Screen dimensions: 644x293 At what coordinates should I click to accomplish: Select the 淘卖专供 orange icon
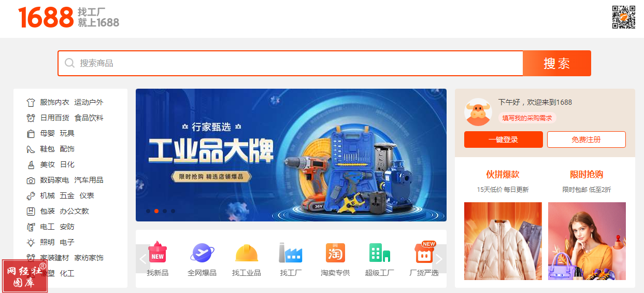coord(335,253)
